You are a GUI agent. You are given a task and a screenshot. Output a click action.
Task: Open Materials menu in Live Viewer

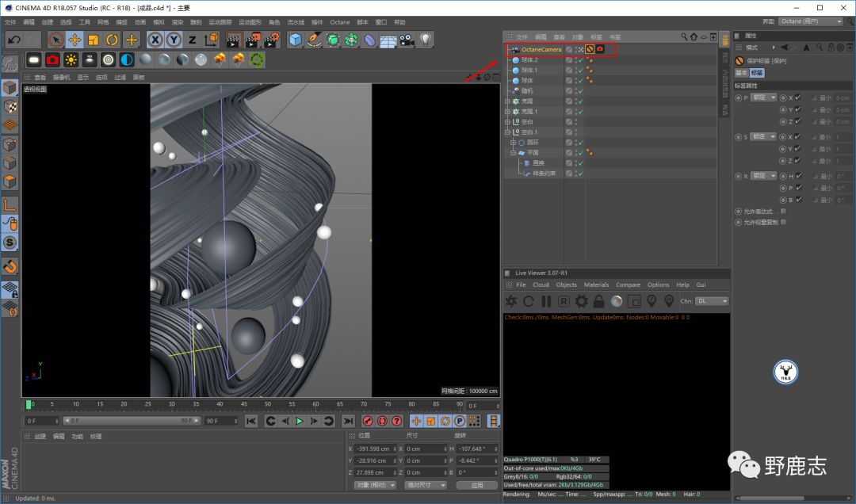click(x=596, y=284)
